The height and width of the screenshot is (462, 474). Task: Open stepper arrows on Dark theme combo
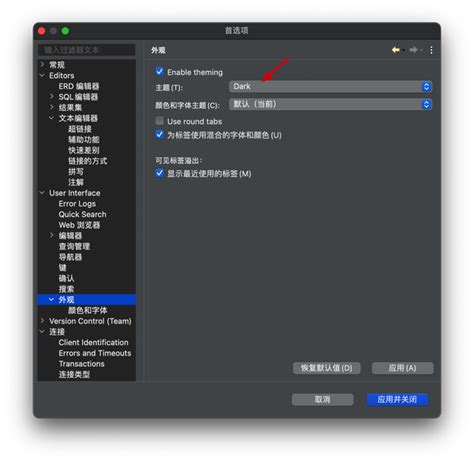(x=426, y=87)
